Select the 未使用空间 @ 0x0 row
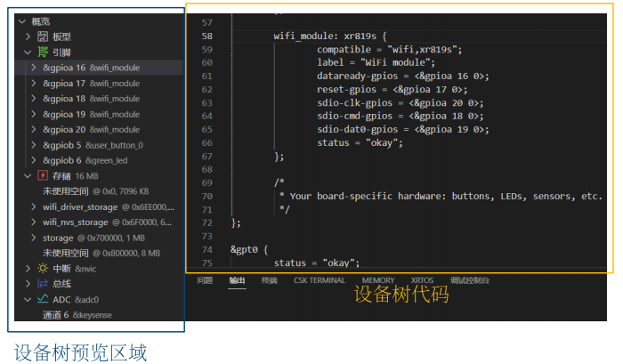Viewport: 623px width, 364px height. pyautogui.click(x=99, y=191)
